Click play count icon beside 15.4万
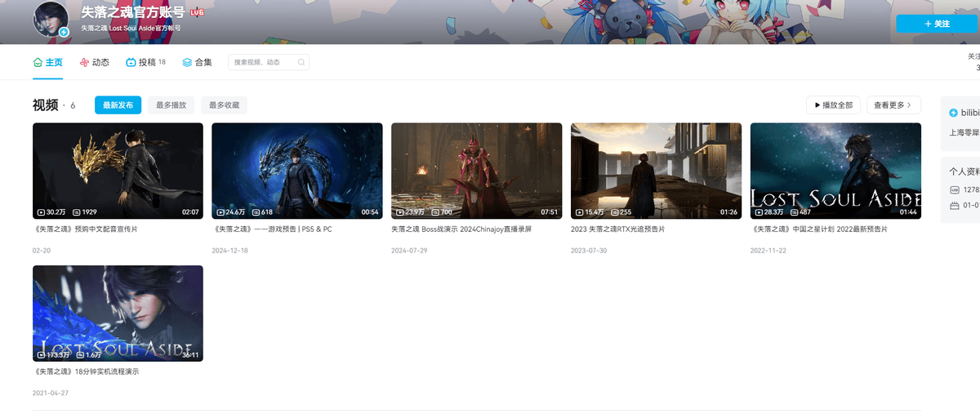This screenshot has width=980, height=419. pos(580,212)
